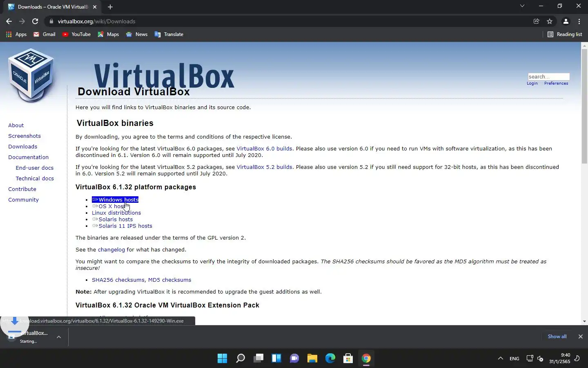Open the changelog link
This screenshot has height=368, width=588.
tap(111, 249)
